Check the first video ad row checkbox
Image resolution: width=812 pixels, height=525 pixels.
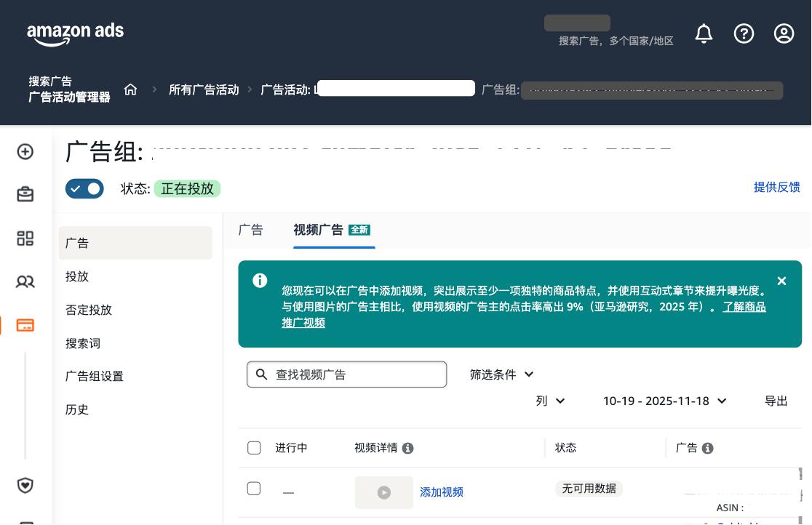(x=254, y=489)
